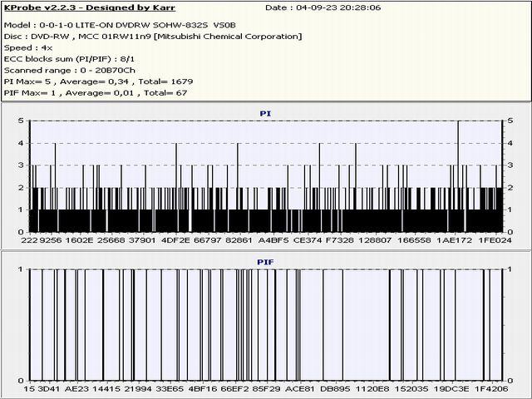Screen dimensions: 532x399
Task: Click PI chart x-axis label '37901'
Action: click(142, 240)
